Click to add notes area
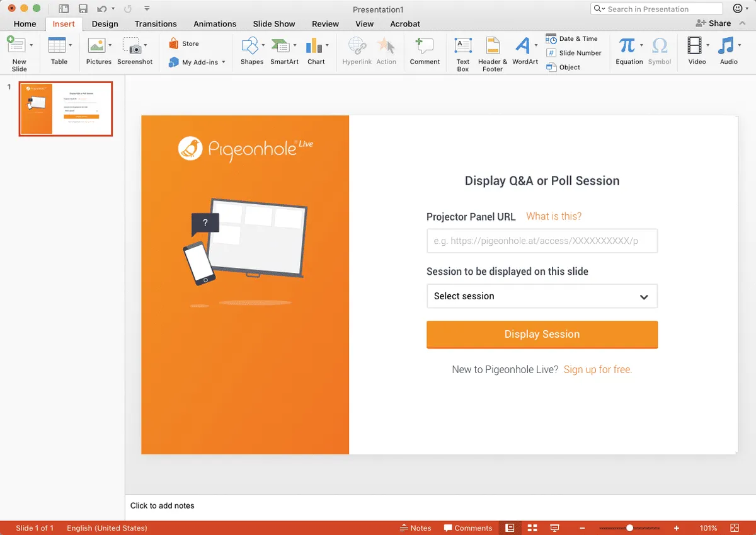The width and height of the screenshot is (756, 535). [162, 505]
